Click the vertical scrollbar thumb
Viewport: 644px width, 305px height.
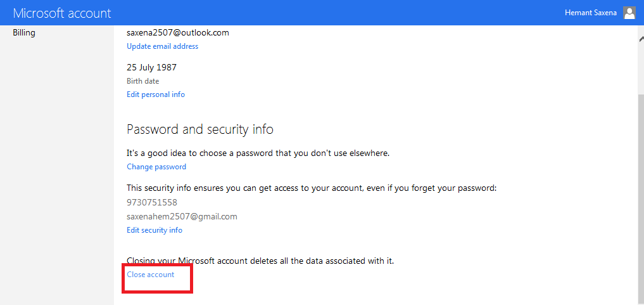point(640,190)
